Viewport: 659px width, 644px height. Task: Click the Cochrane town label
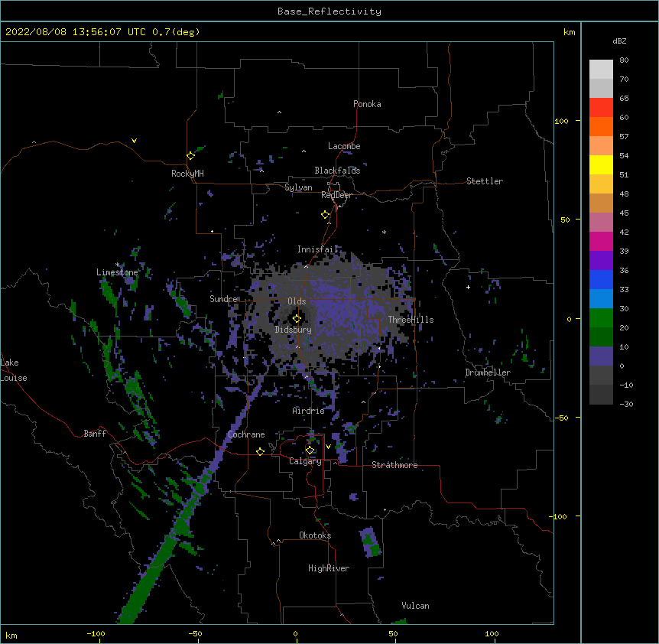(246, 434)
